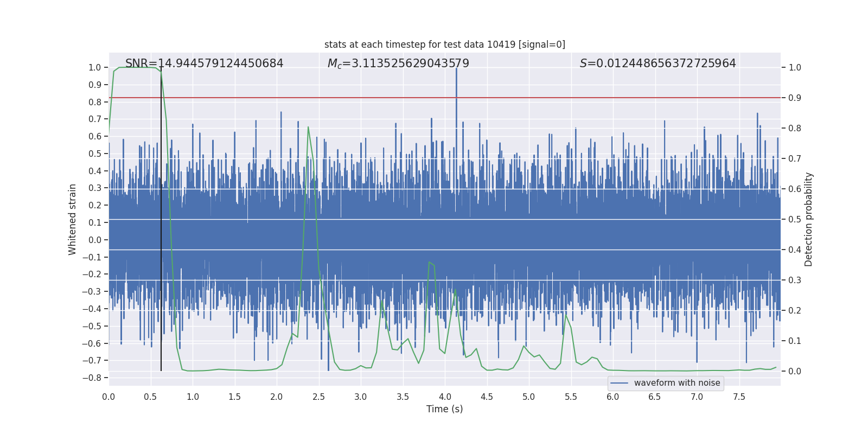Viewport: 868px width, 434px height.
Task: Click the green curve peak near 2.4 seconds
Action: [308, 127]
